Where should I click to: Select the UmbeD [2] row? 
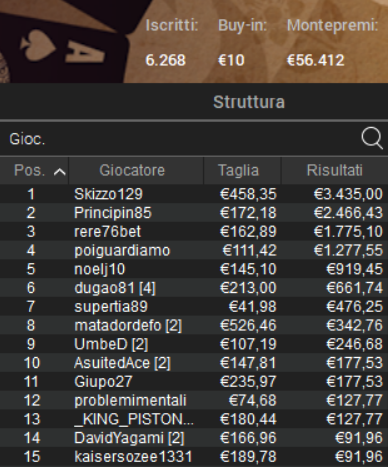tap(194, 344)
